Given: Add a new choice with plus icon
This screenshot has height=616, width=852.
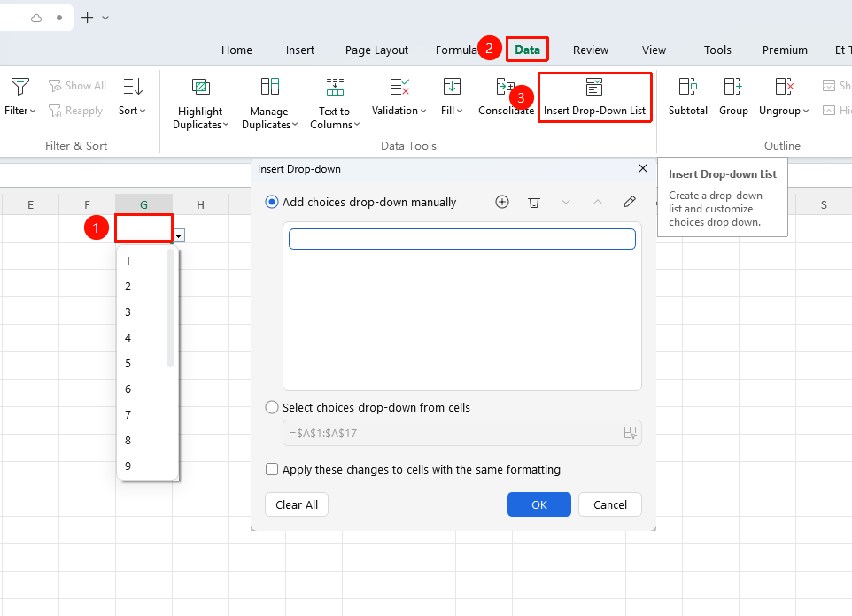Looking at the screenshot, I should [502, 202].
